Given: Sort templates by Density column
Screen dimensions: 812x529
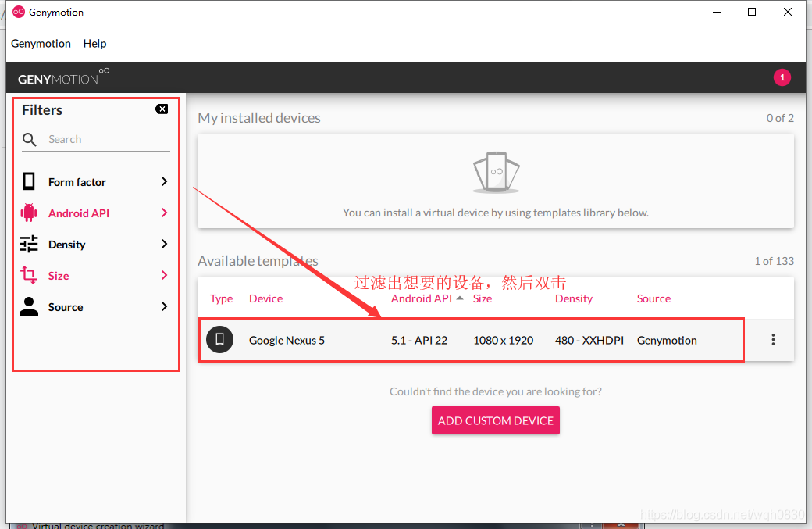Looking at the screenshot, I should [x=574, y=299].
